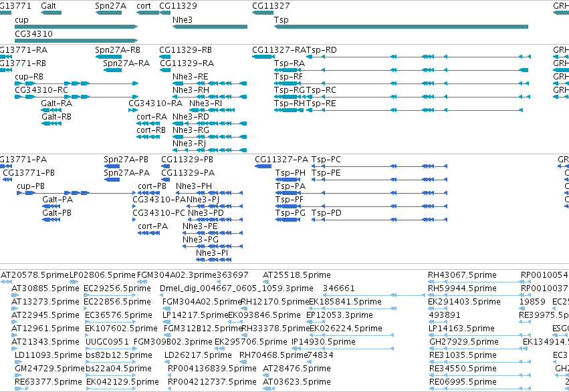Click transcript label Tsp-RC

pos(321,90)
